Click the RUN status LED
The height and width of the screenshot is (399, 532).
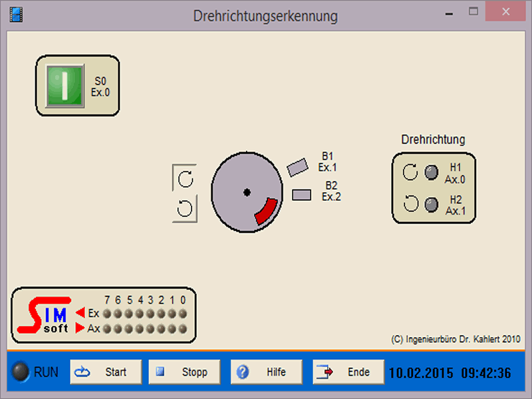click(x=21, y=372)
